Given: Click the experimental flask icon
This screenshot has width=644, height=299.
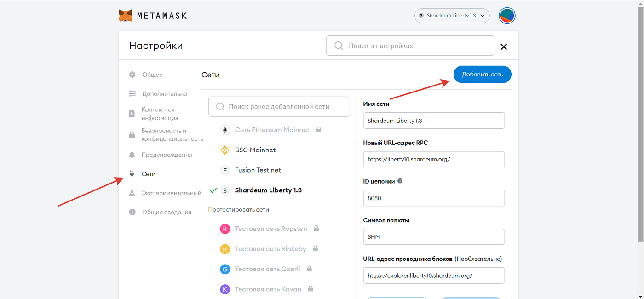Looking at the screenshot, I should (x=132, y=193).
